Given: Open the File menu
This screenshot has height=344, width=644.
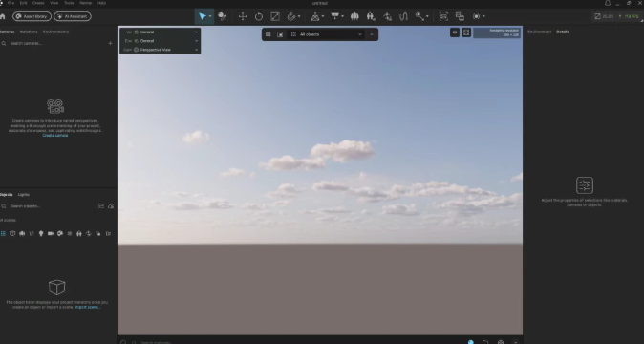Looking at the screenshot, I should coord(11,3).
